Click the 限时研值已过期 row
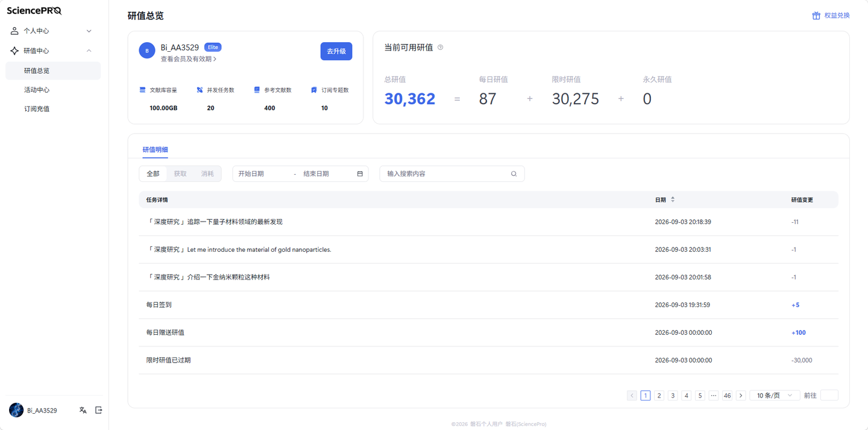Image resolution: width=868 pixels, height=430 pixels. pos(488,361)
